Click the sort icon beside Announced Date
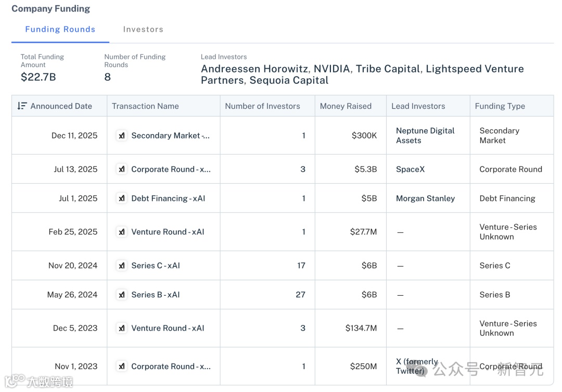Image resolution: width=562 pixels, height=392 pixels. 22,106
